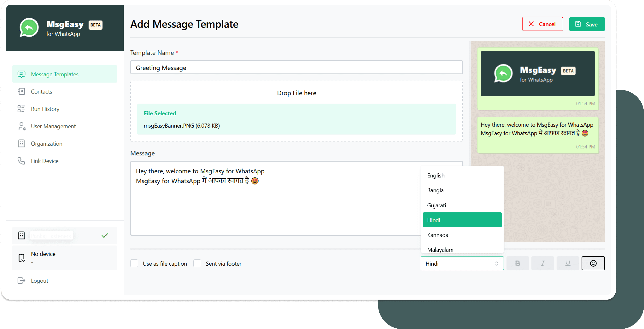Select Hindi from the language dropdown
Image resolution: width=644 pixels, height=329 pixels.
[462, 220]
